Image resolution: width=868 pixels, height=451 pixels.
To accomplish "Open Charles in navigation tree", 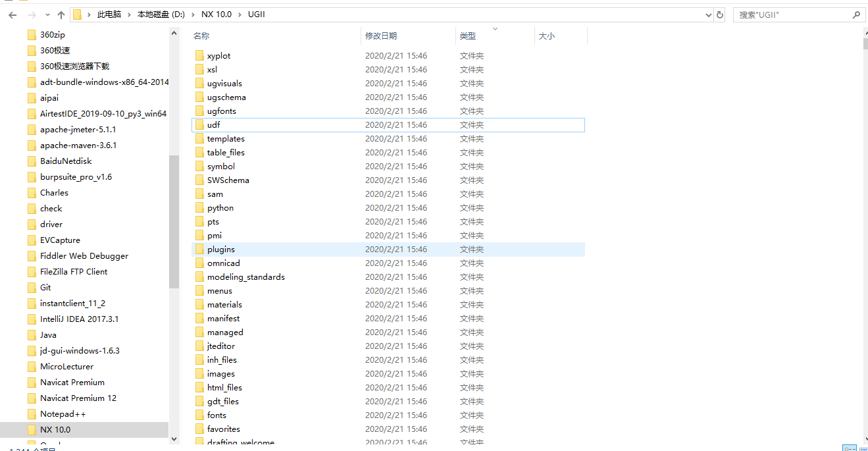I will (54, 192).
